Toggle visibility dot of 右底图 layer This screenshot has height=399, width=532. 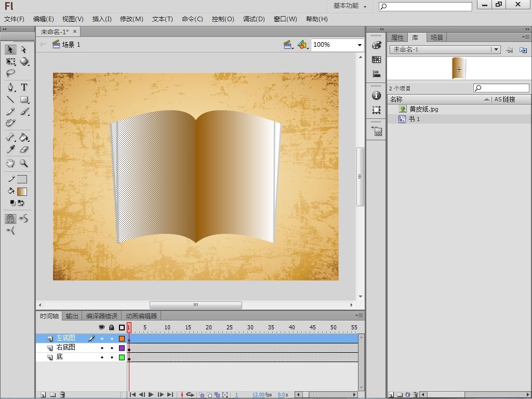tap(102, 348)
